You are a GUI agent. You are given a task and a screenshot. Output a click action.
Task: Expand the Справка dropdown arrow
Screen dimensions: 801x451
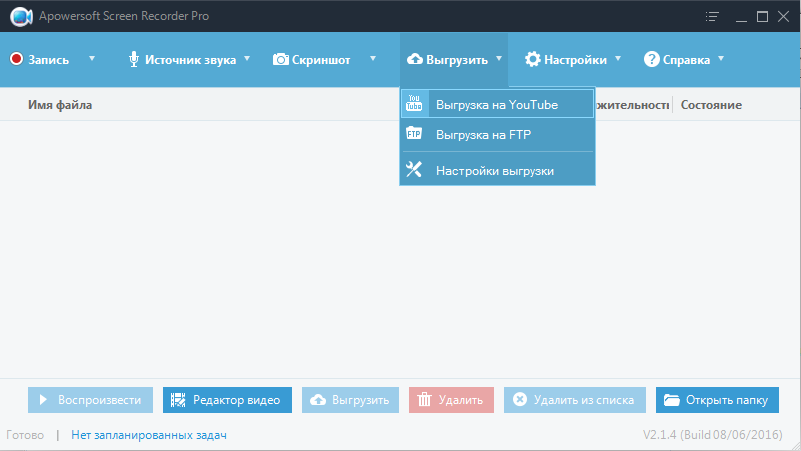pos(721,59)
